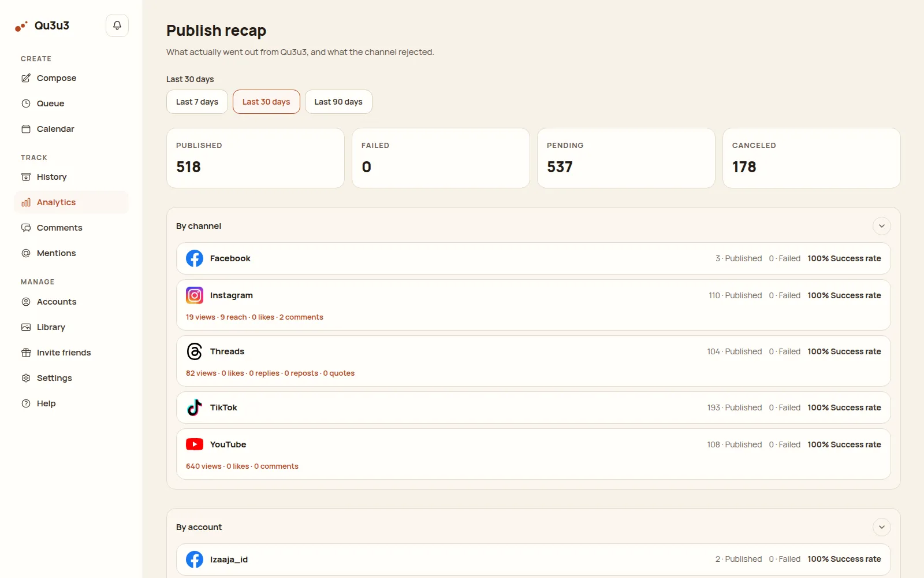Collapse the By account section

tap(881, 527)
